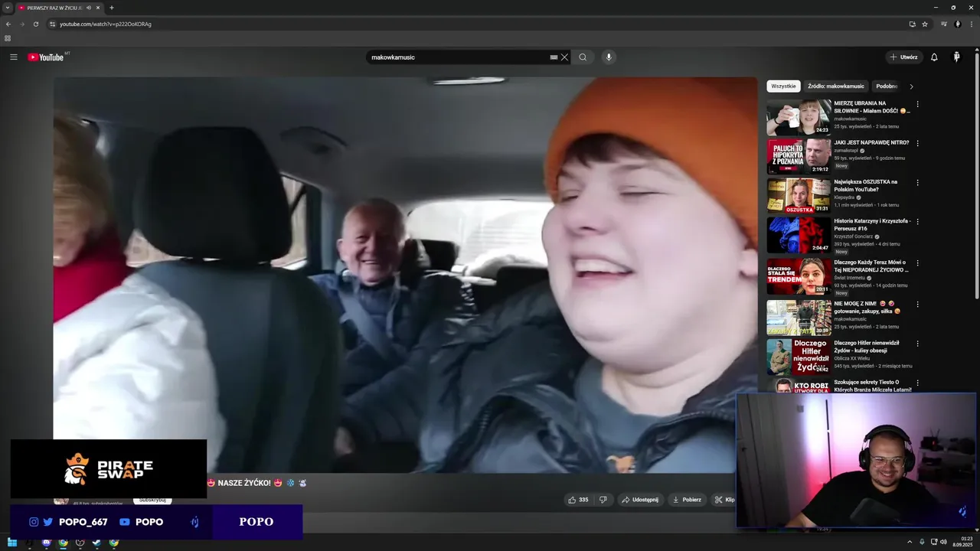Open the apps grid in bookmarks bar
Screen dimensions: 980x551
click(8, 38)
